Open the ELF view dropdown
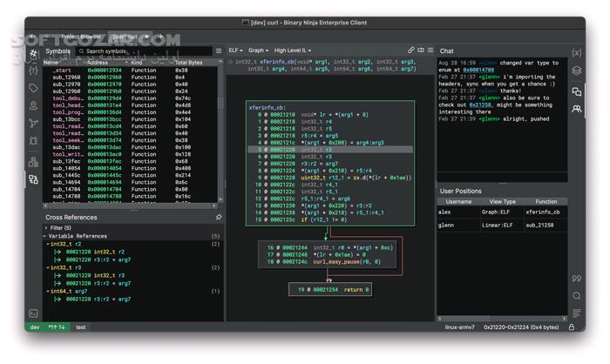 coord(235,51)
